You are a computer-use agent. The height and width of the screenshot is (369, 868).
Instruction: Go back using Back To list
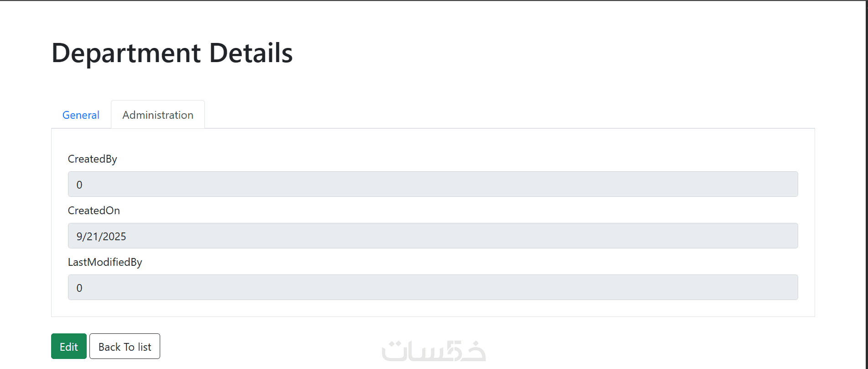[125, 347]
